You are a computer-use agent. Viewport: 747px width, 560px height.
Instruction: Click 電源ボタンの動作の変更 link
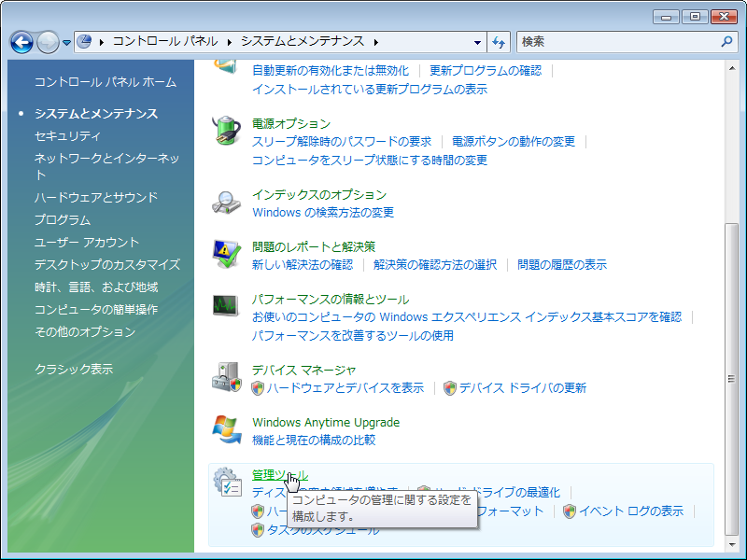[x=514, y=142]
